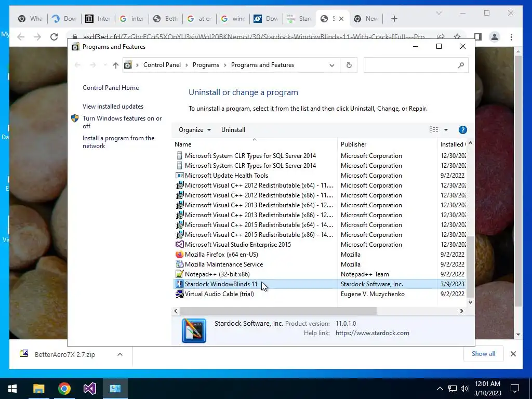Click the Visual Studio Enterprise 2015 row icon

tap(179, 245)
